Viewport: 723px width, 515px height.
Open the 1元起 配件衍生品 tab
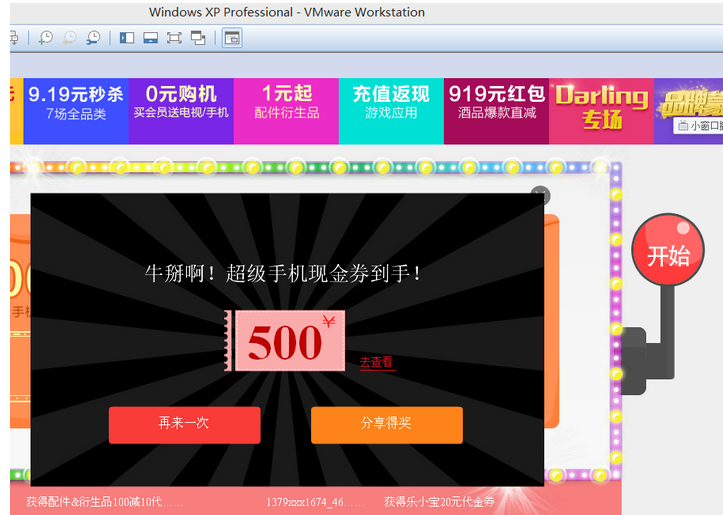pos(286,111)
